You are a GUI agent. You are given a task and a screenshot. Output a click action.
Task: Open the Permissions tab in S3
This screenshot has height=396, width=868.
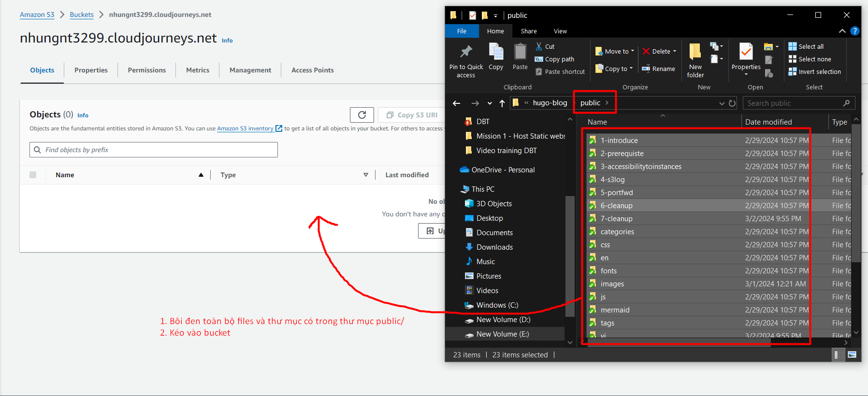(x=147, y=70)
